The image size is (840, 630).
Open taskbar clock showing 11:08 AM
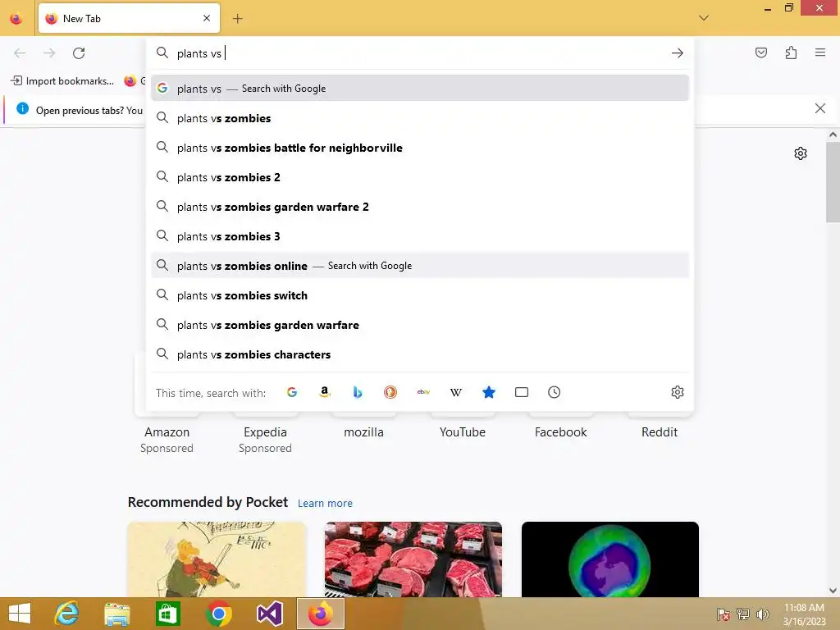(804, 614)
